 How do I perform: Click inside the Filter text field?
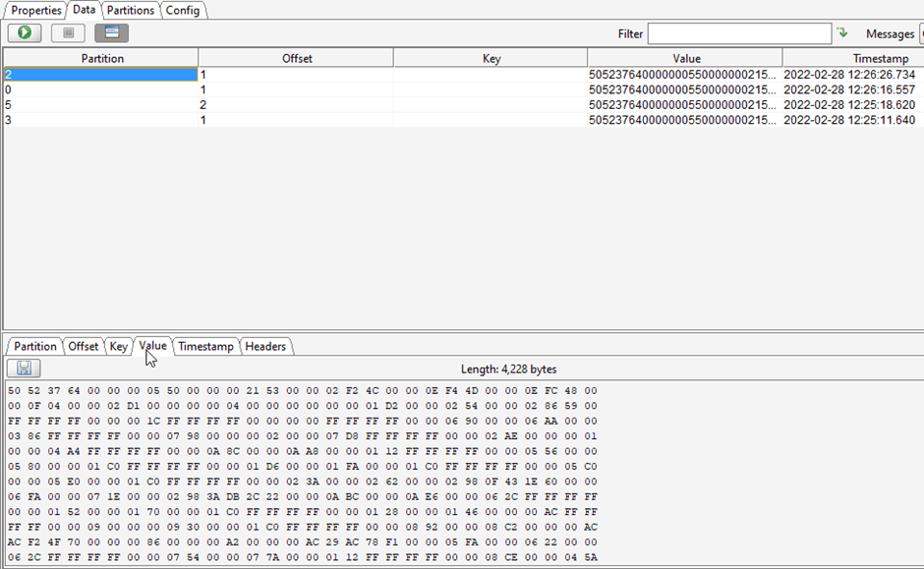click(738, 34)
